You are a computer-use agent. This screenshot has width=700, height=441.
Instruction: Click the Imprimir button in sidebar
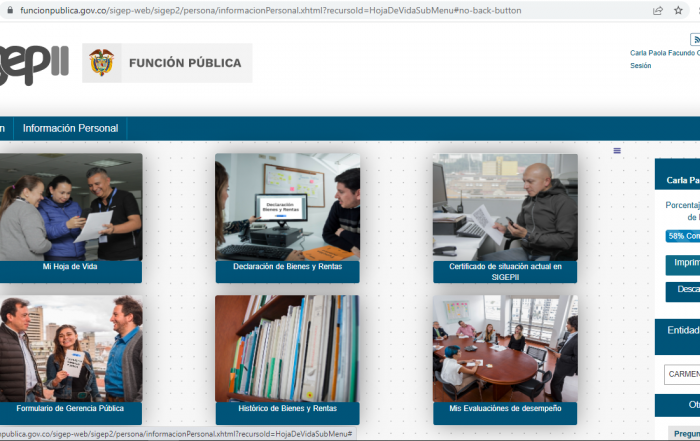683,265
